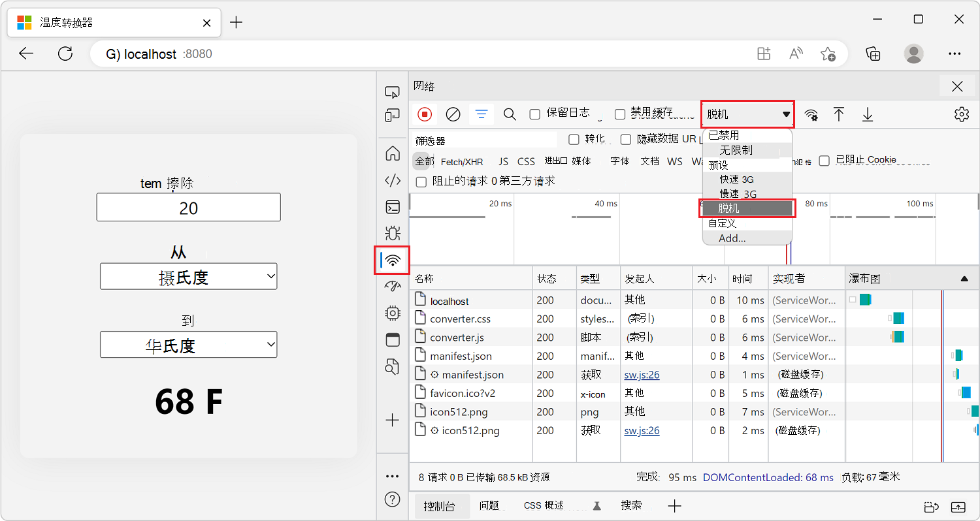Open the Welcome home tool
The width and height of the screenshot is (980, 521).
click(392, 153)
